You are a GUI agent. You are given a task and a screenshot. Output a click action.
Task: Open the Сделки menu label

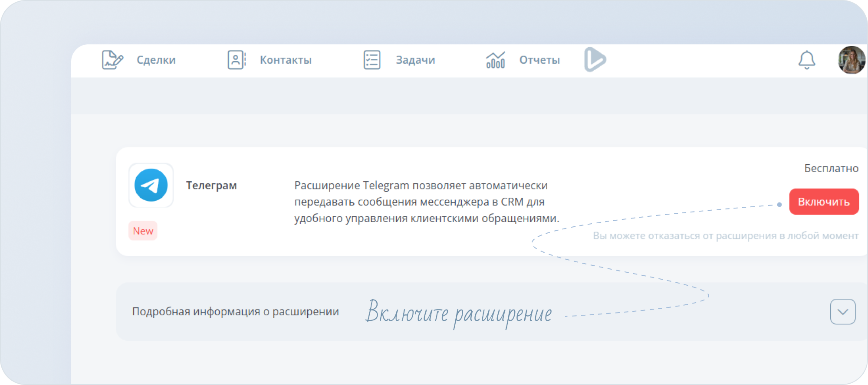point(156,60)
